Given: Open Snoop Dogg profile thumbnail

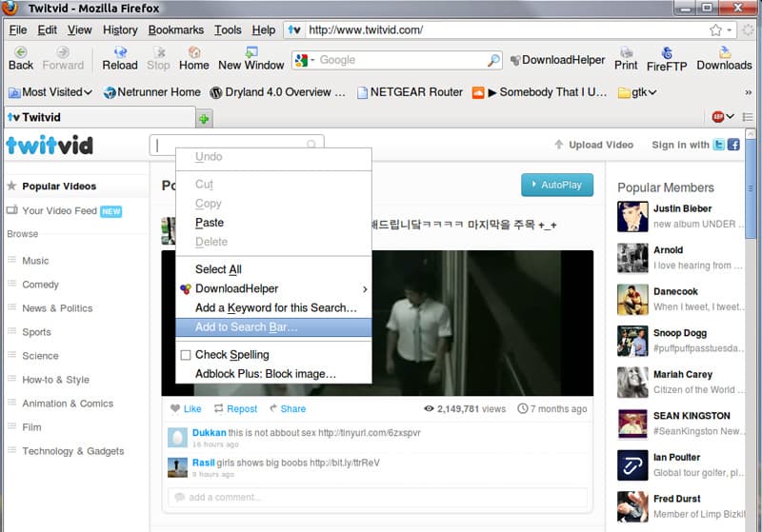Looking at the screenshot, I should click(632, 342).
